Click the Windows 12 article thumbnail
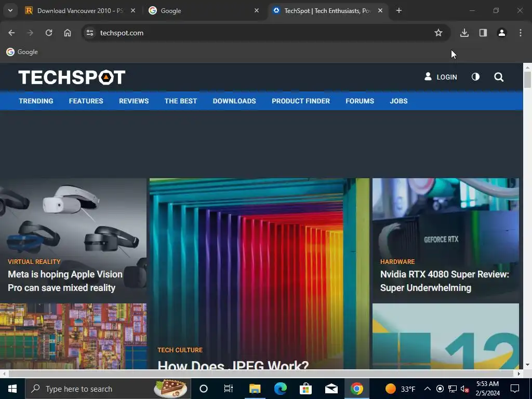This screenshot has height=399, width=532. 445,336
